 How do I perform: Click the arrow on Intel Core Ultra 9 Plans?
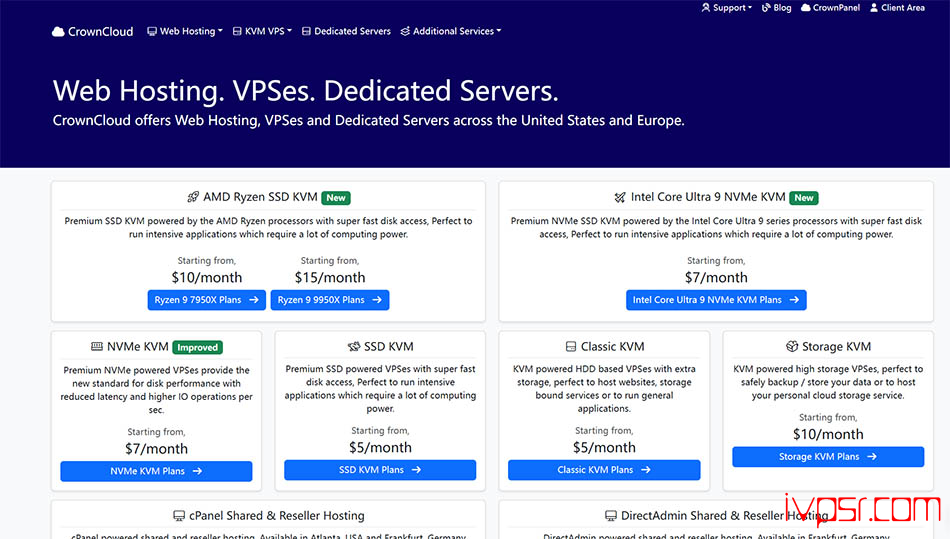[794, 300]
